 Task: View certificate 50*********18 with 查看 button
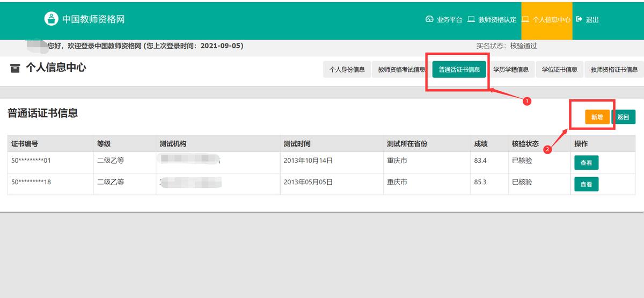[586, 184]
